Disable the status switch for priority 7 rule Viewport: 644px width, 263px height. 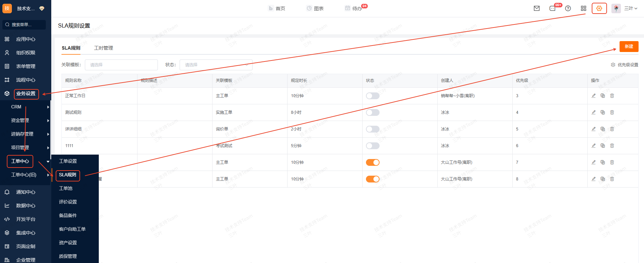[372, 162]
